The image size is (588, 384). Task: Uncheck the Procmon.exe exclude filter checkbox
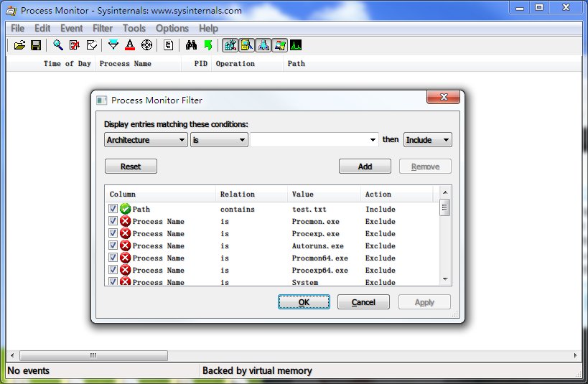tap(113, 221)
